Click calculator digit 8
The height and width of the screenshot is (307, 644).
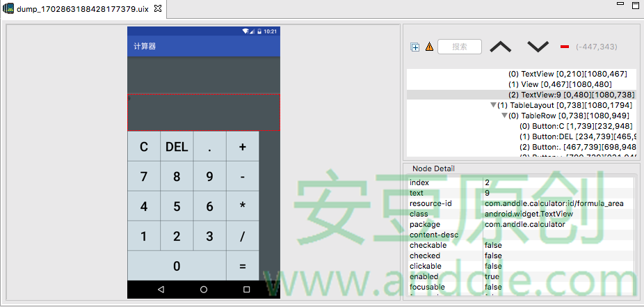pyautogui.click(x=177, y=176)
